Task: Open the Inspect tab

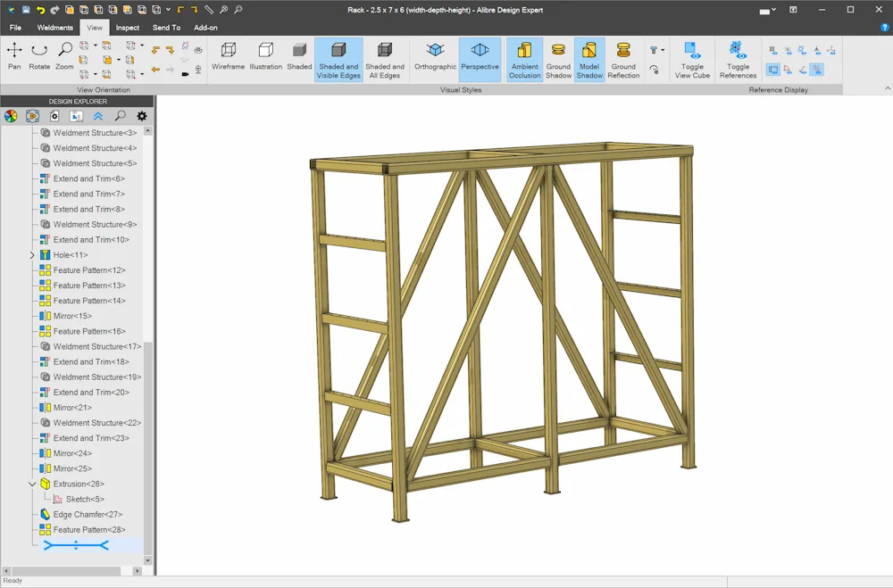Action: click(x=128, y=28)
